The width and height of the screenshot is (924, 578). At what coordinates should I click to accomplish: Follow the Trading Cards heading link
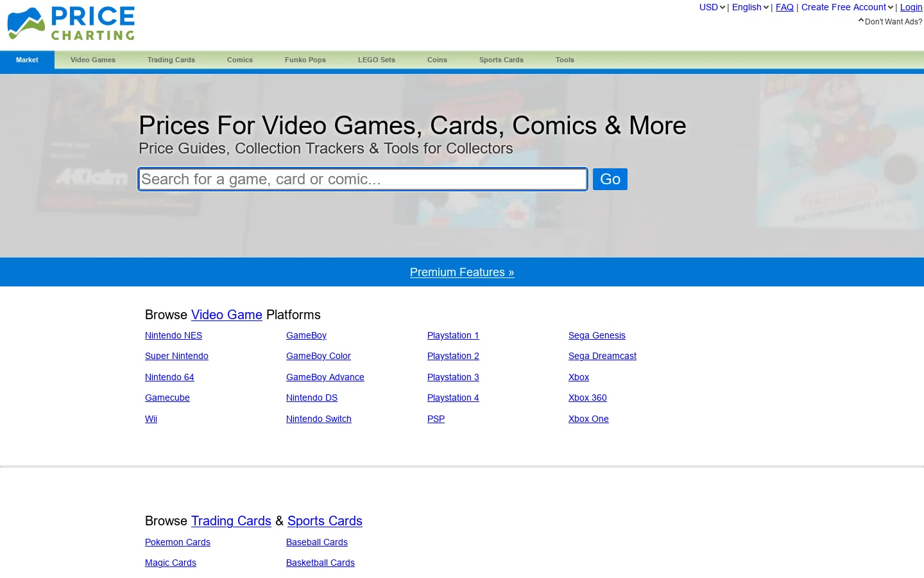231,521
